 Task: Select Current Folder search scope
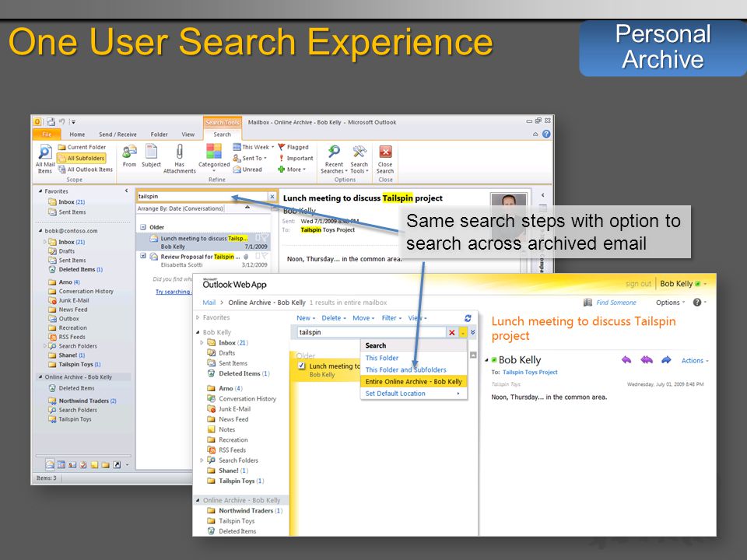(82, 147)
